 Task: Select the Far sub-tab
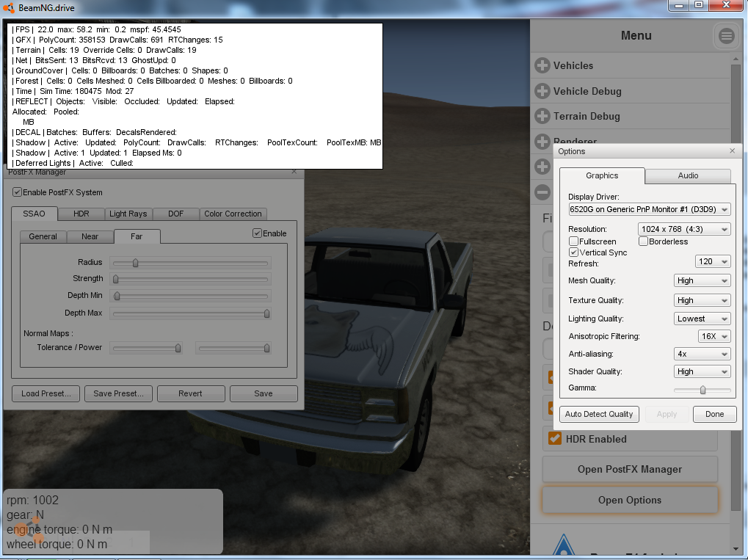(137, 236)
